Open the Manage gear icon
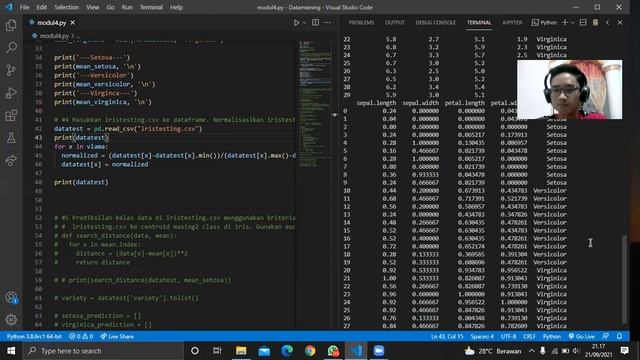Image resolution: width=640 pixels, height=360 pixels. pos(11,320)
